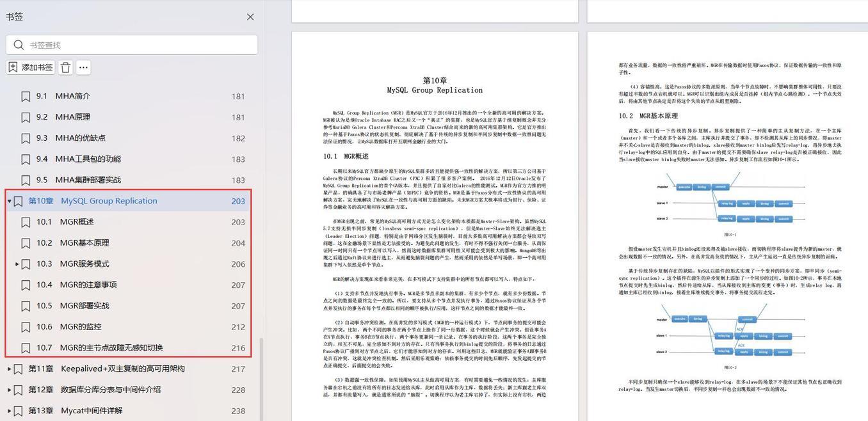The width and height of the screenshot is (868, 421).
Task: Expand the 第13章 Mycat中间件详解 chapter node
Action: (x=9, y=411)
